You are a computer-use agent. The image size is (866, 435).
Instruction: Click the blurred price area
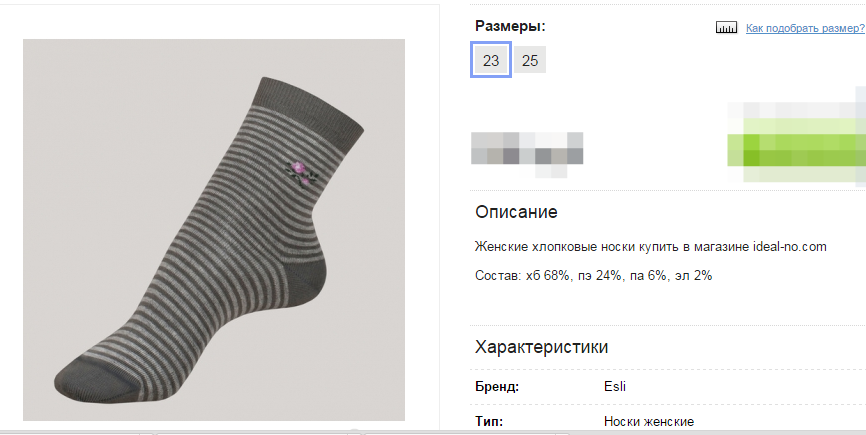coord(527,147)
